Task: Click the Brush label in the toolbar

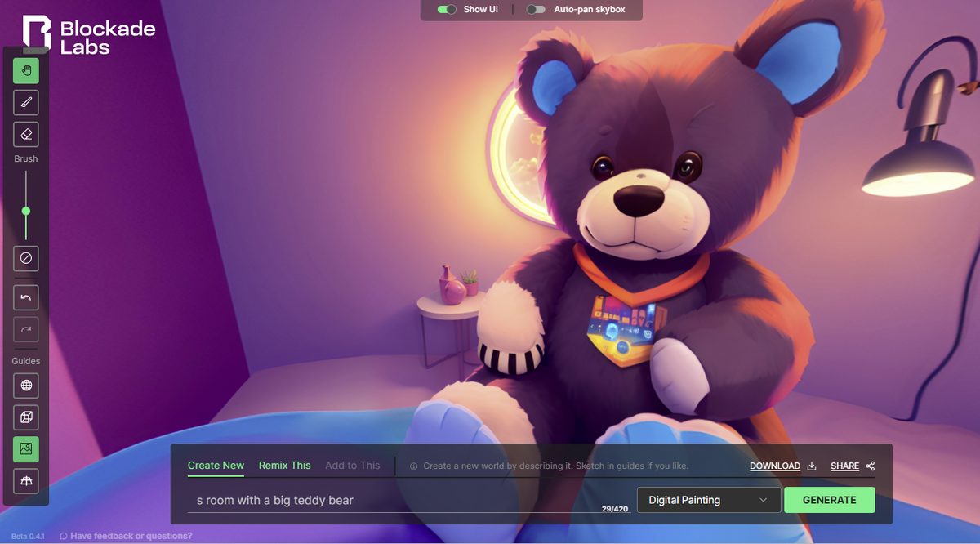Action: click(x=26, y=159)
